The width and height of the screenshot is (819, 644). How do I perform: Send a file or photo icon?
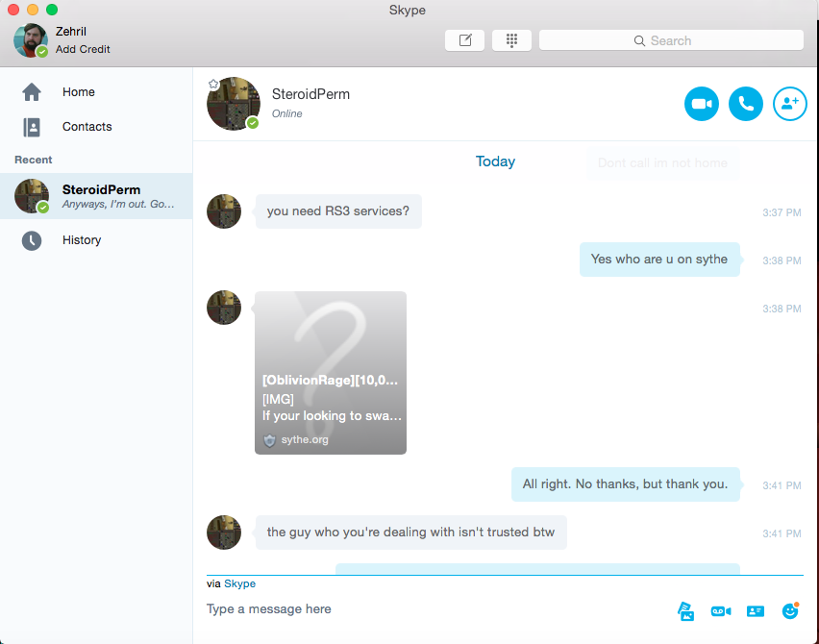tap(685, 611)
